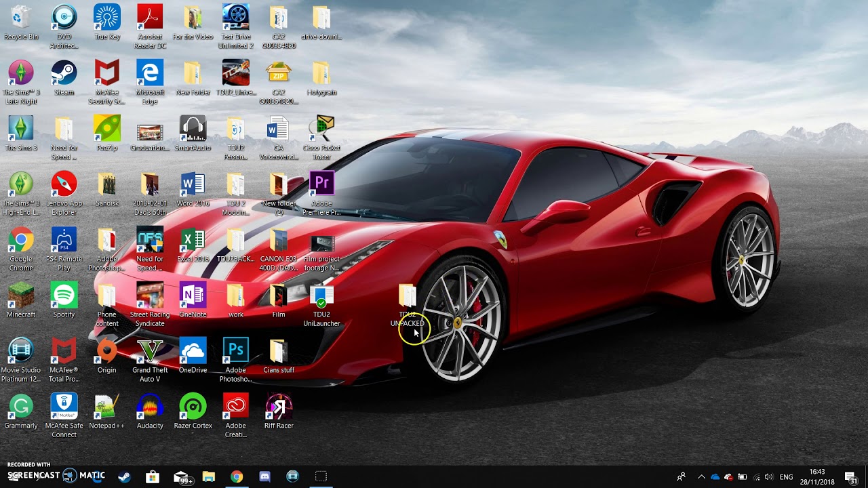Open the Recycle Bin desktop icon
868x488 pixels.
pyautogui.click(x=21, y=22)
